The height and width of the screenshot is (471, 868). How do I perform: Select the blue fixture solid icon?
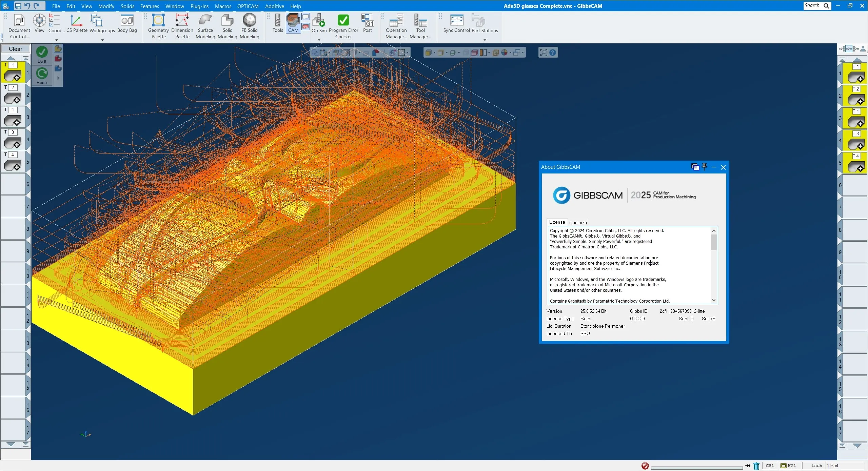[58, 68]
